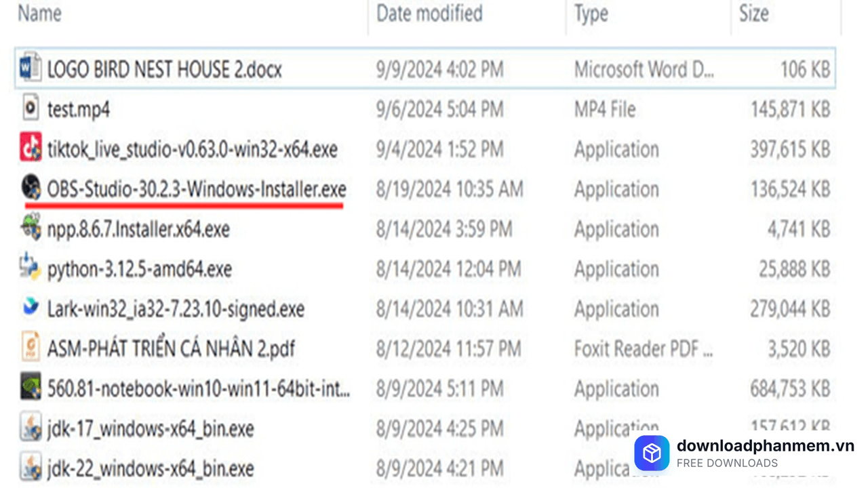Click the downloadphanmem.vn watermark logo
The height and width of the screenshot is (488, 868).
(x=652, y=453)
